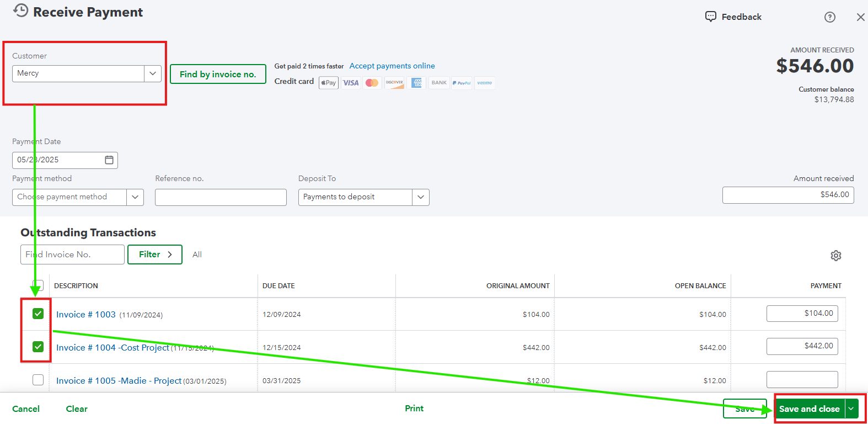Click the OPEN BALANCE column header
868x424 pixels.
[700, 286]
